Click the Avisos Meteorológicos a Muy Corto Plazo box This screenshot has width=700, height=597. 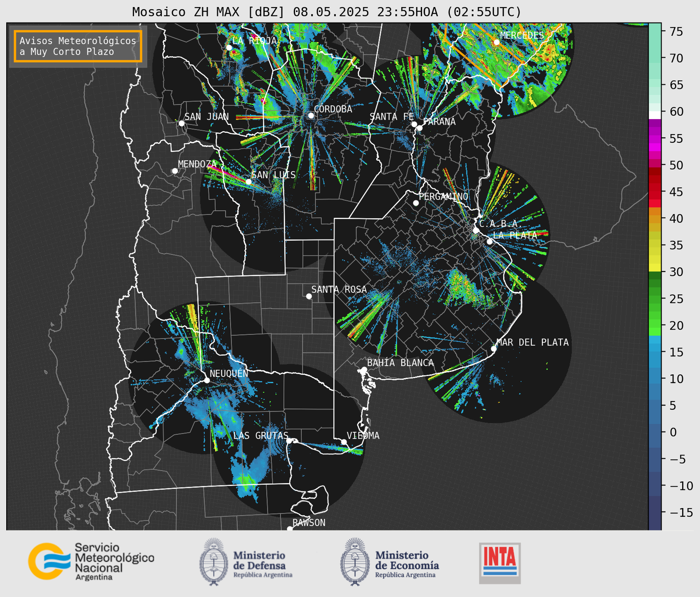(78, 46)
